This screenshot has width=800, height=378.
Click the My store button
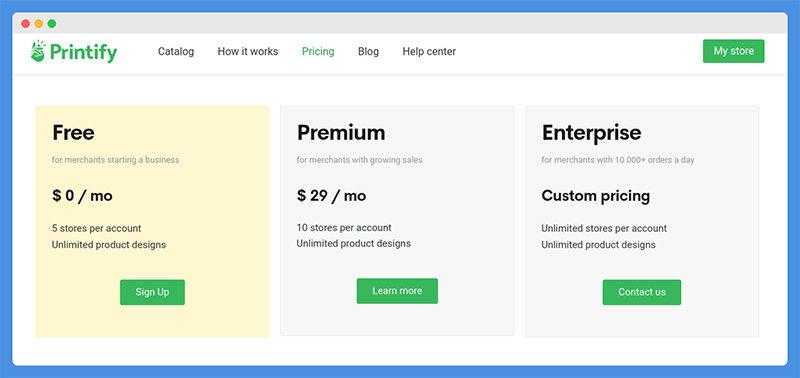pos(734,51)
